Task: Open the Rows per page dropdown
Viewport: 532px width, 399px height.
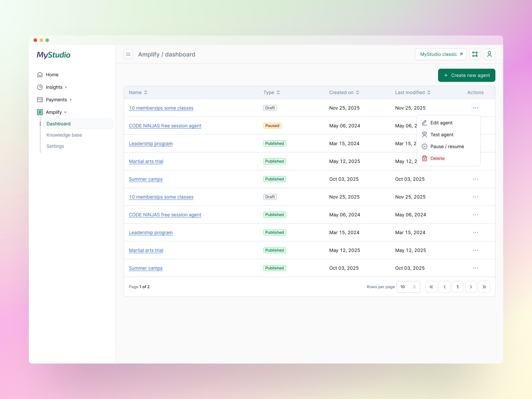Action: pyautogui.click(x=408, y=287)
